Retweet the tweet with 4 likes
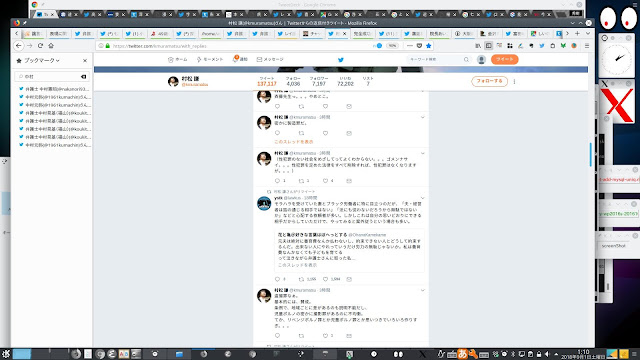Image resolution: width=640 pixels, height=360 pixels. click(x=301, y=181)
